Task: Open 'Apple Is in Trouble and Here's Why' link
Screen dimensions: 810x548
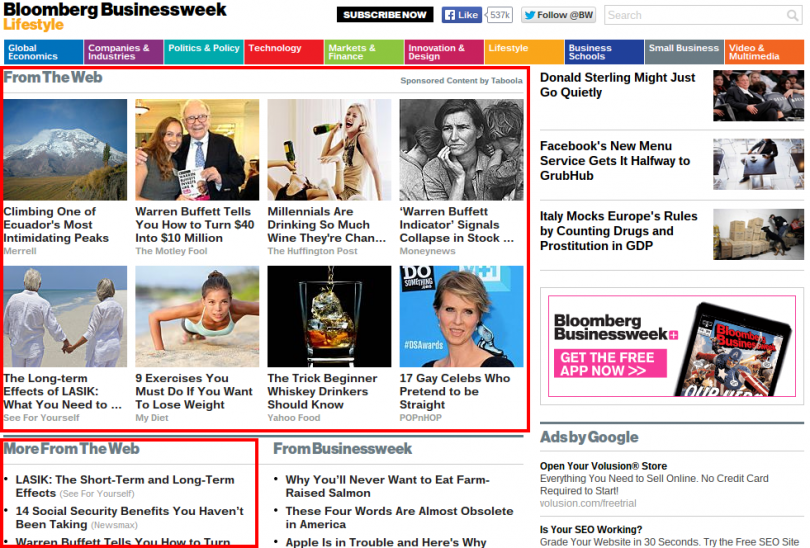Action: [x=386, y=542]
